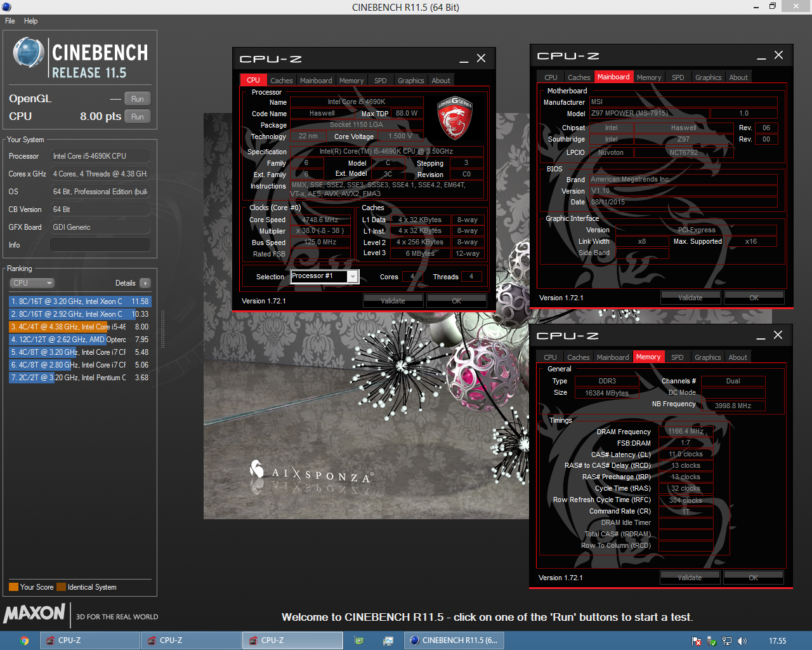Click the MSI Gaming G Series dragon logo
812x650 pixels.
(455, 118)
